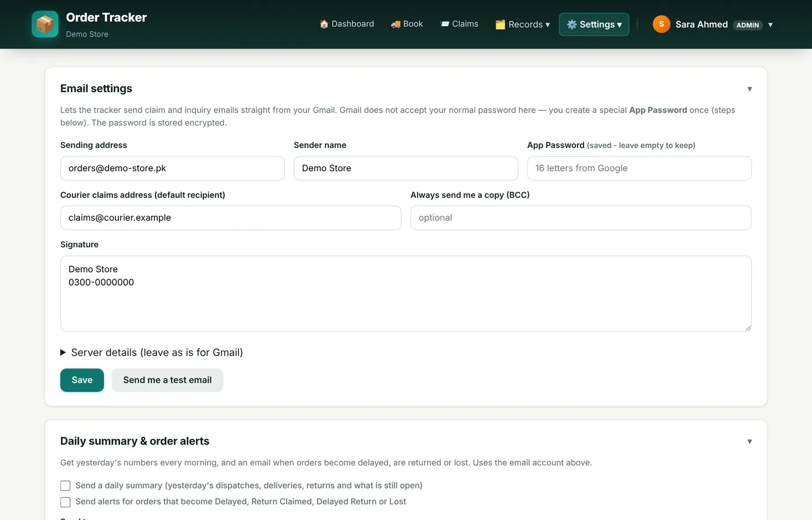Viewport: 812px width, 520px height.
Task: Click the signature textarea resize grip
Action: 748,327
